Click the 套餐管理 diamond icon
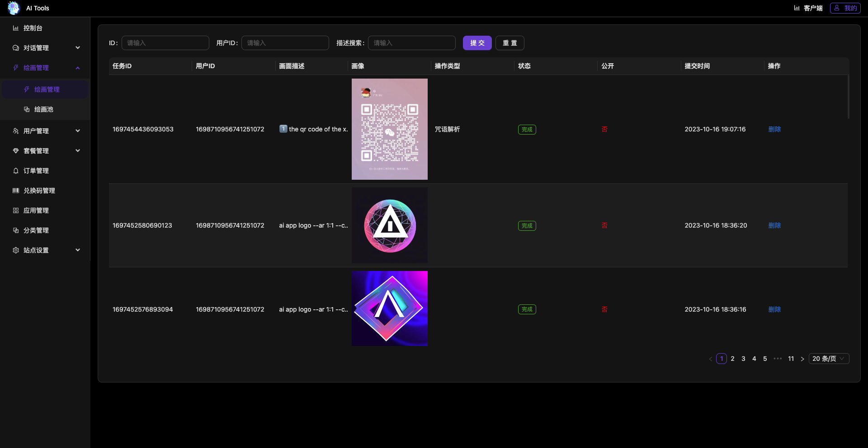This screenshot has width=868, height=448. coord(16,151)
